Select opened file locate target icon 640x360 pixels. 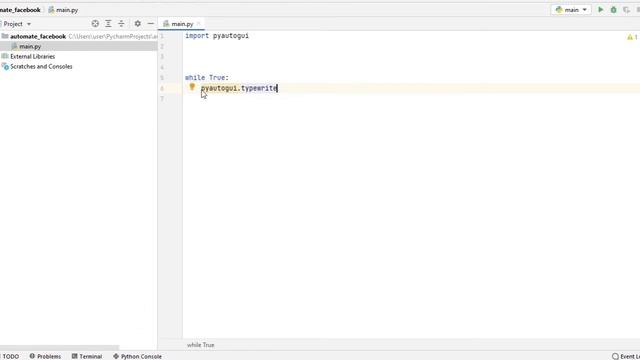[95, 24]
